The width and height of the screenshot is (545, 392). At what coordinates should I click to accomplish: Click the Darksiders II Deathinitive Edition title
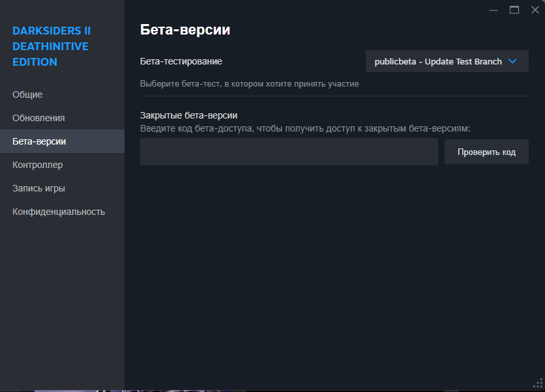[52, 46]
